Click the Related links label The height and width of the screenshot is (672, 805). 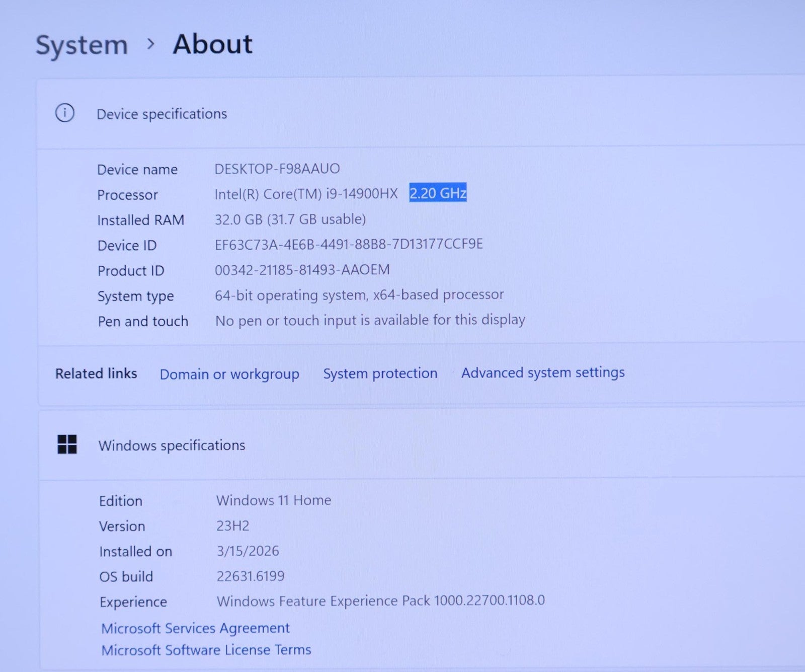[x=96, y=374]
